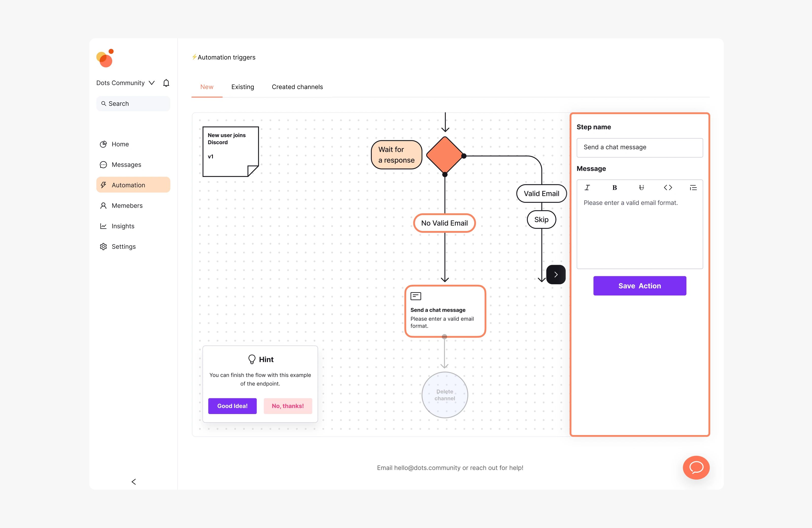Click the Memebers person icon
This screenshot has height=528, width=812.
click(x=103, y=205)
